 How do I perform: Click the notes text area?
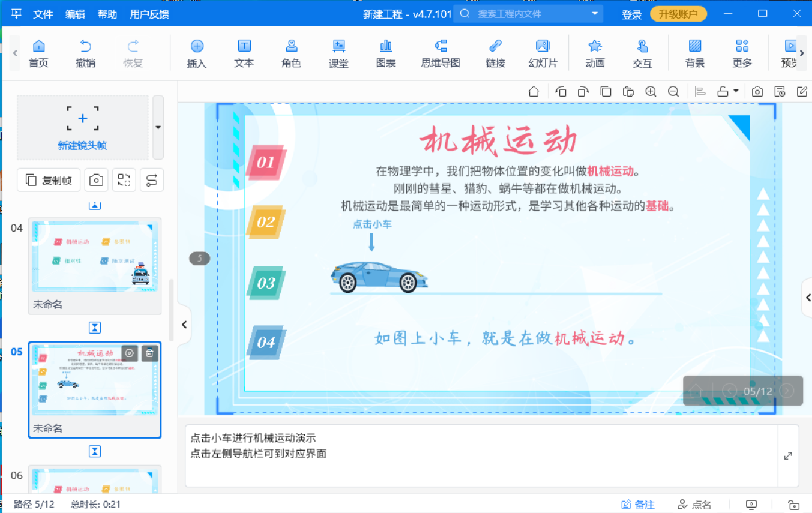tap(481, 456)
